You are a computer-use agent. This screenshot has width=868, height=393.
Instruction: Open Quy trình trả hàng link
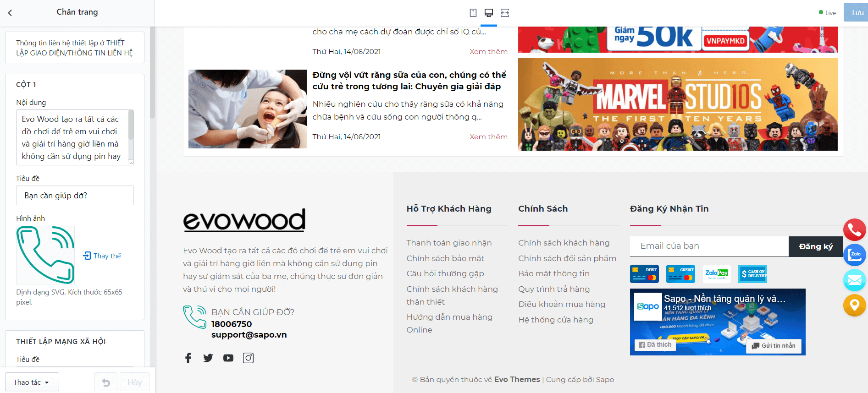554,289
